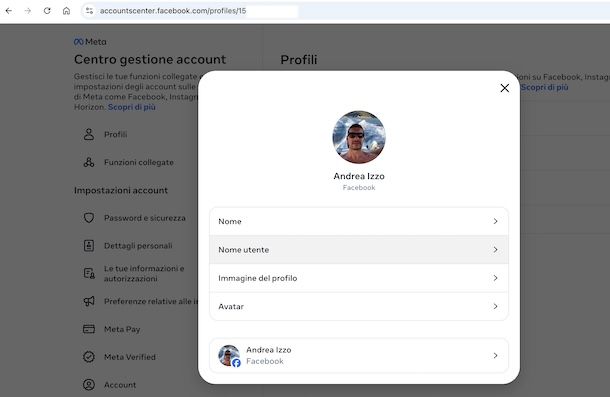This screenshot has height=397, width=610.
Task: Click the Meta Pay card icon
Action: 89,329
